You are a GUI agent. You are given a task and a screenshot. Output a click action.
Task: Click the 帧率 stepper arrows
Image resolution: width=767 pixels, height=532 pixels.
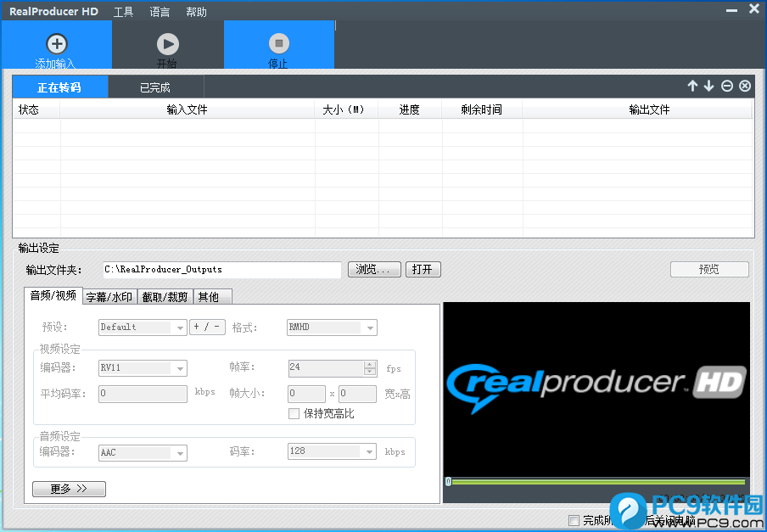[x=370, y=368]
